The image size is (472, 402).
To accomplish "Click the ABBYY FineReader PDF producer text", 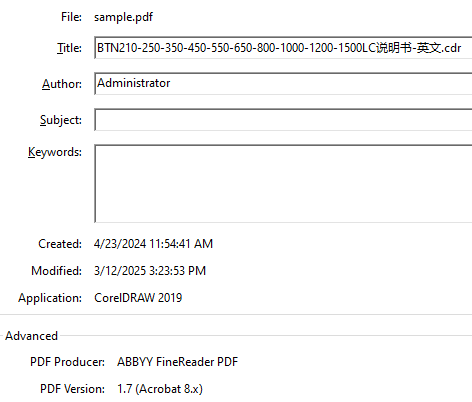I will coord(178,362).
